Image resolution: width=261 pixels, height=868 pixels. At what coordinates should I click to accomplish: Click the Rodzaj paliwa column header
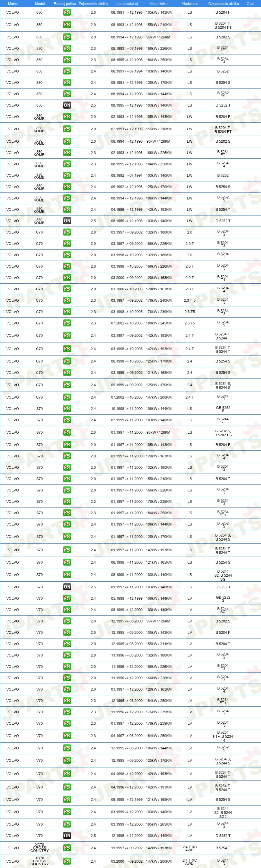(x=65, y=4)
